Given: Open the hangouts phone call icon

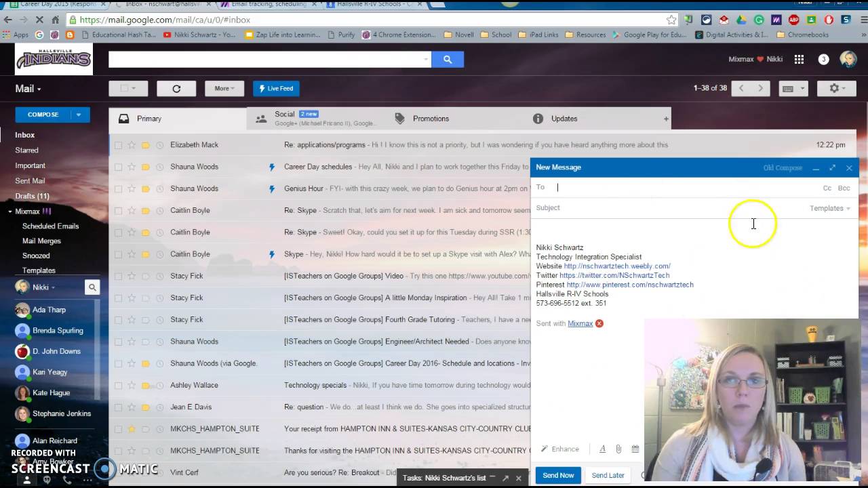Looking at the screenshot, I should click(x=67, y=479).
